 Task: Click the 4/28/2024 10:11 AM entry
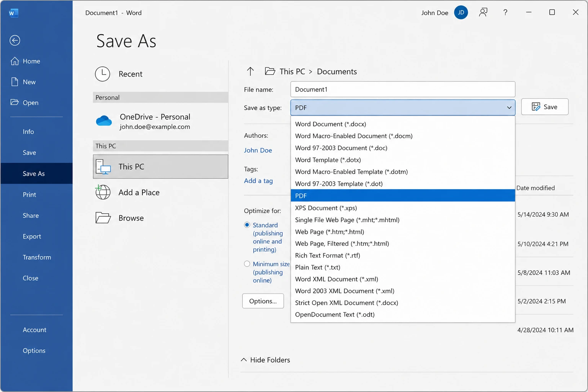point(546,330)
